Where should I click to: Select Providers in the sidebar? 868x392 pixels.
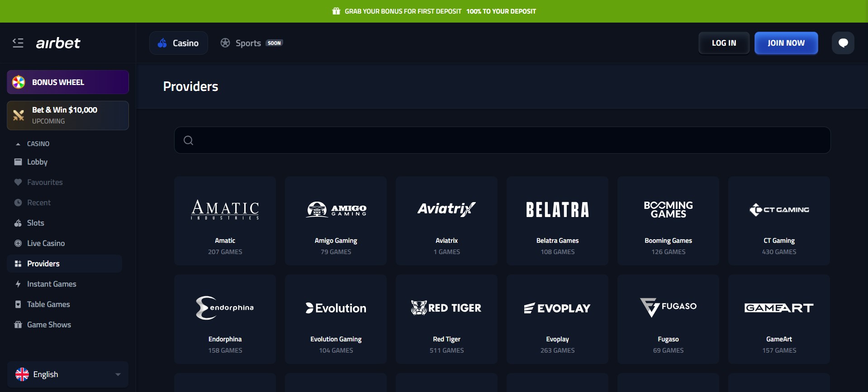[65, 264]
